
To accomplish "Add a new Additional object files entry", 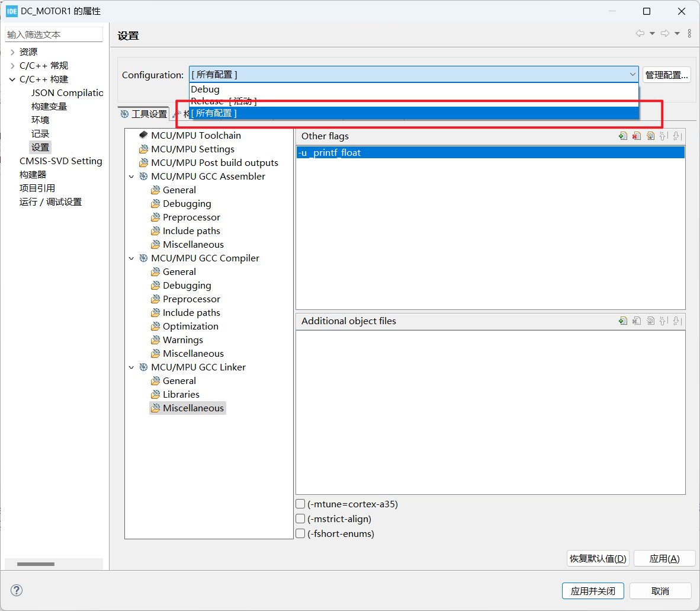I will [x=622, y=321].
